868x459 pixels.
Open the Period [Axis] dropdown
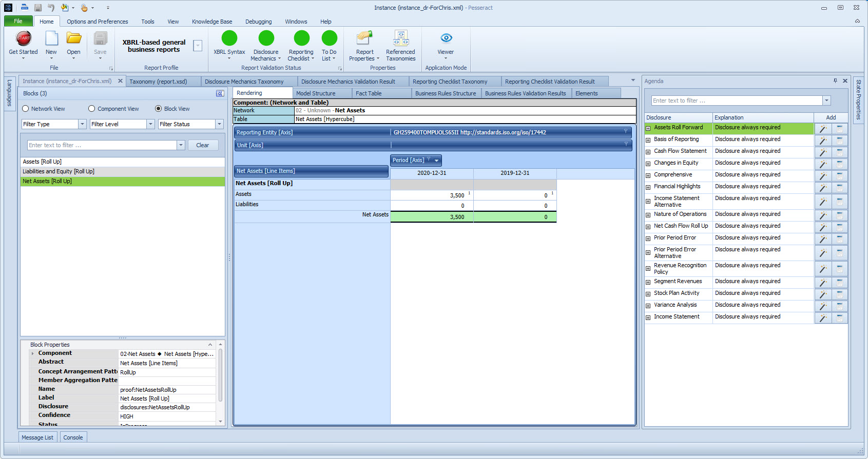point(437,161)
